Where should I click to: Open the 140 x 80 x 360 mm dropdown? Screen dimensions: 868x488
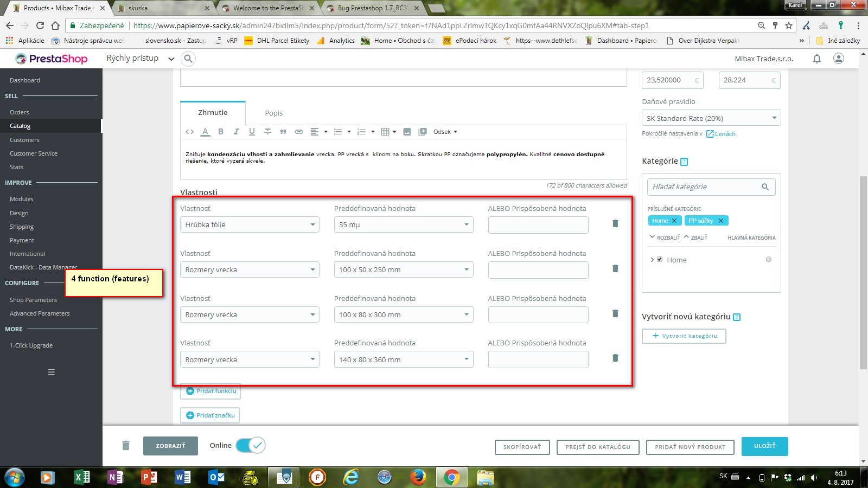click(x=404, y=359)
